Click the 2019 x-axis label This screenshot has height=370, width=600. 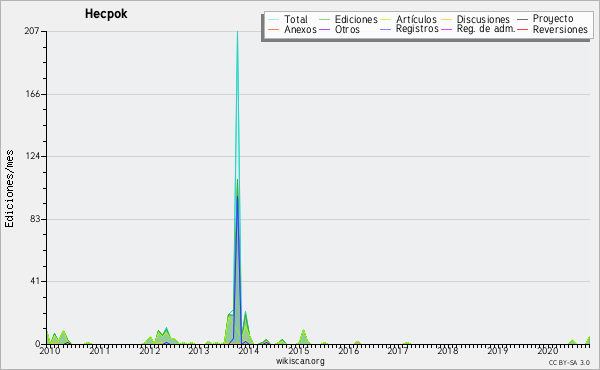497,350
